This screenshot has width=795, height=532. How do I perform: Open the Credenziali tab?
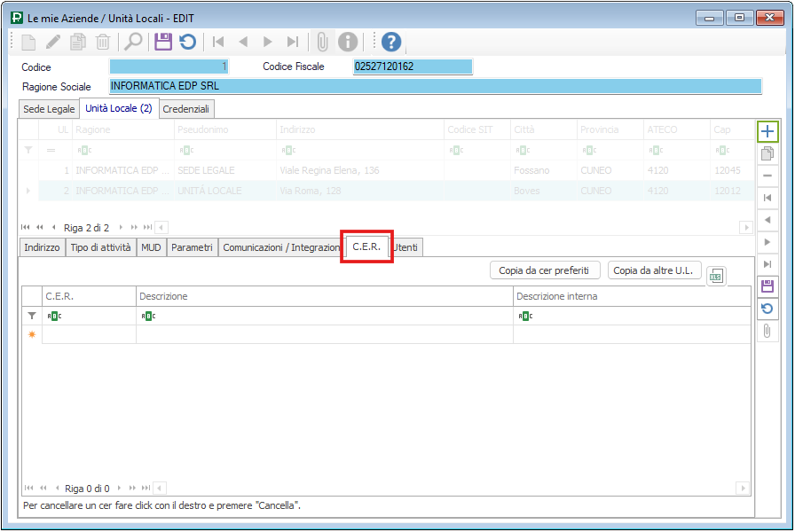(186, 109)
